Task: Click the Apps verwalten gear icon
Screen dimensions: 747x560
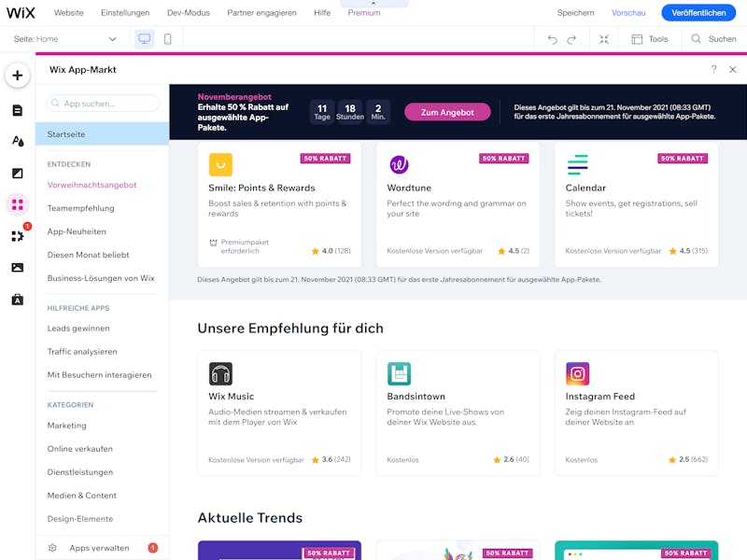Action: point(53,548)
